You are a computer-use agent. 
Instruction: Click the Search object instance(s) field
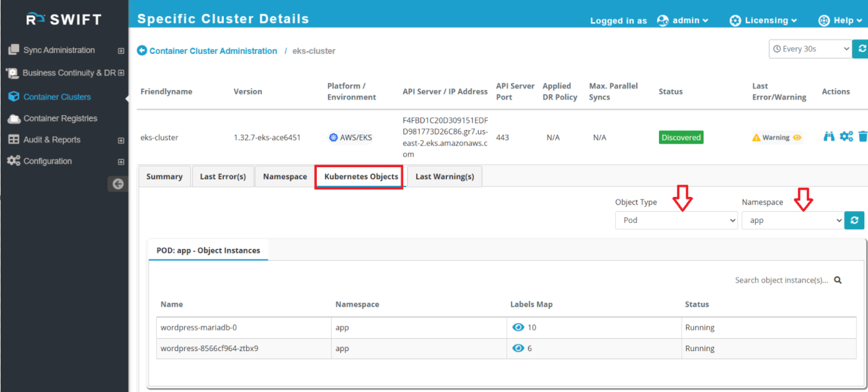(x=781, y=280)
